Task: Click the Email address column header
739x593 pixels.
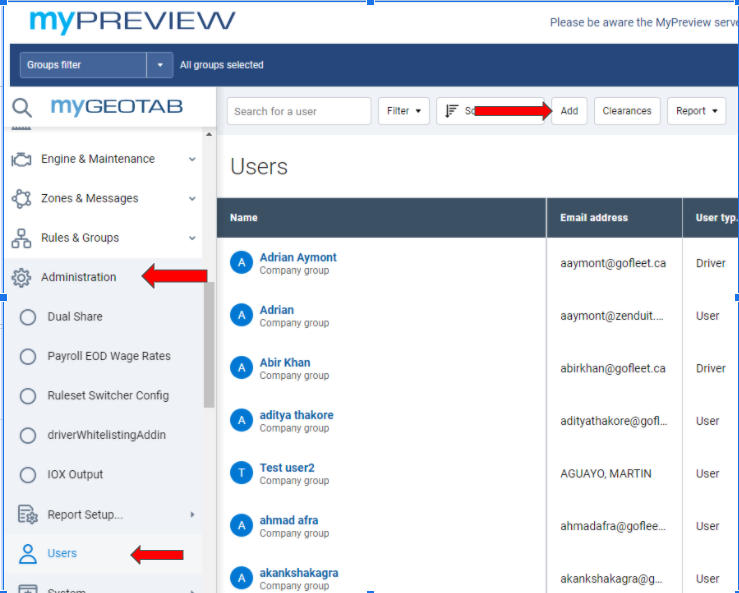Action: point(614,218)
